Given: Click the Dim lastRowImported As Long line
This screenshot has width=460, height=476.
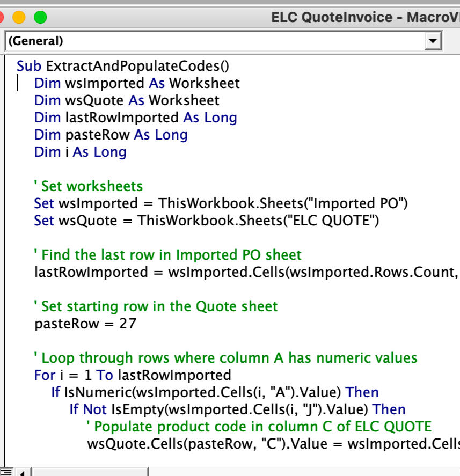Looking at the screenshot, I should click(135, 118).
